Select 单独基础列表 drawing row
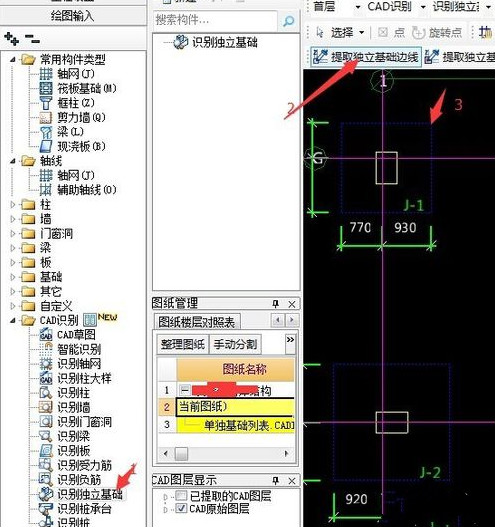 point(235,425)
